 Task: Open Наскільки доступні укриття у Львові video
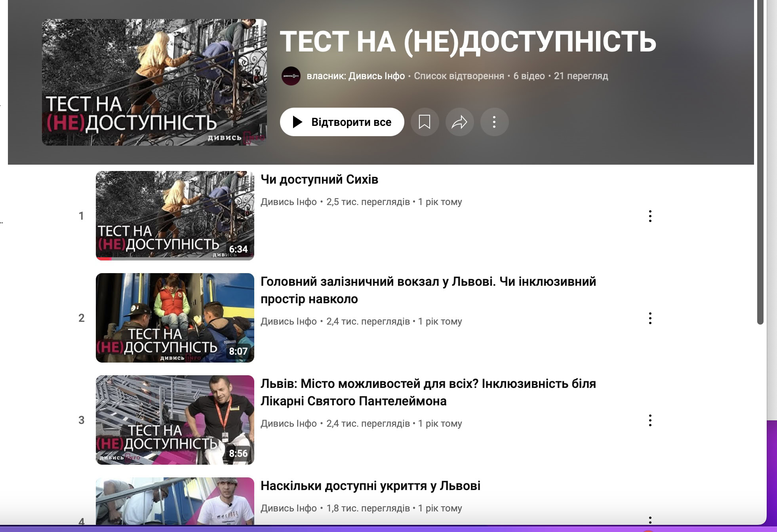coord(370,486)
